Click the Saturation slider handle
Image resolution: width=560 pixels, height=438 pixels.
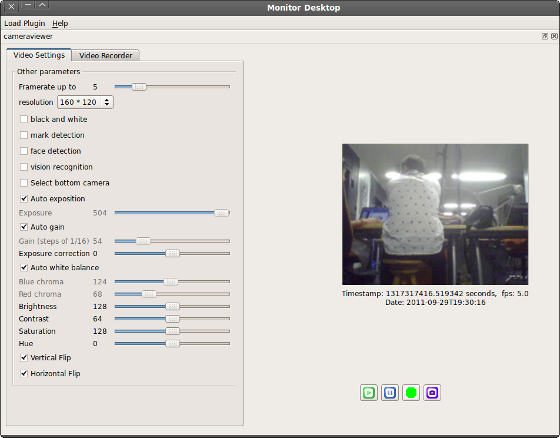tap(172, 331)
